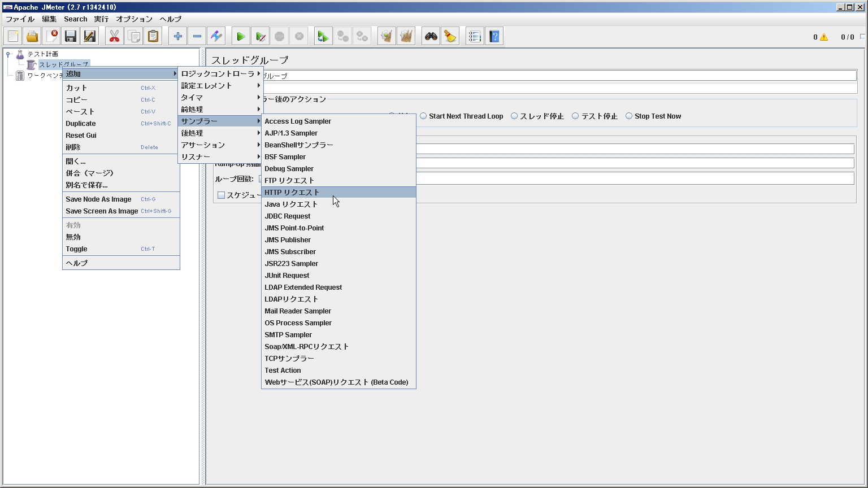Expand the タイマ submenu

pos(220,98)
